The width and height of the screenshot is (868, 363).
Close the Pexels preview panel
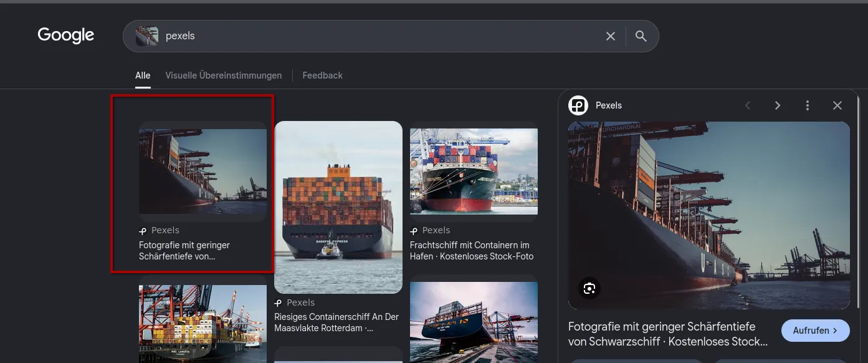click(837, 105)
